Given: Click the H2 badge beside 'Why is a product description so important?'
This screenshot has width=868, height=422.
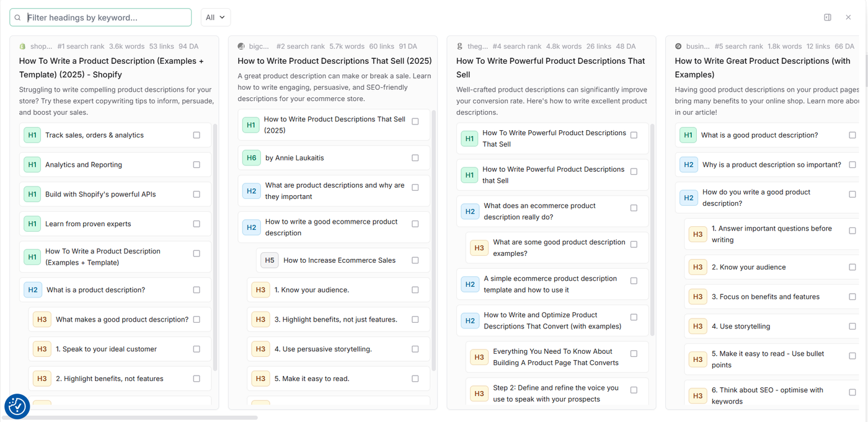Looking at the screenshot, I should click(689, 164).
